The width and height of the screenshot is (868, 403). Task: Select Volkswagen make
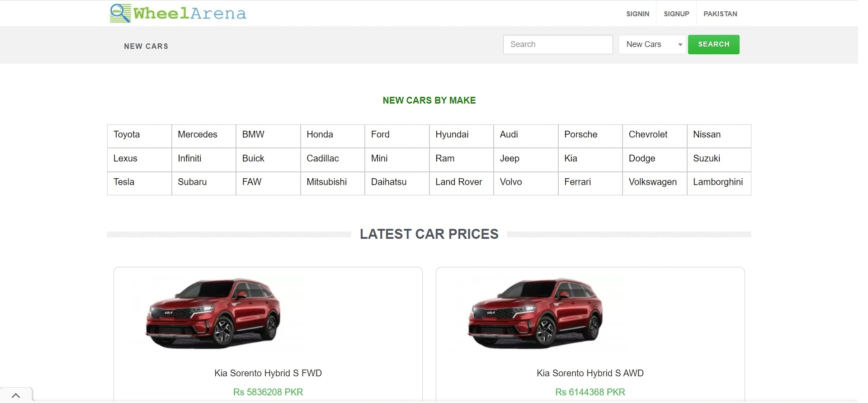pos(653,182)
